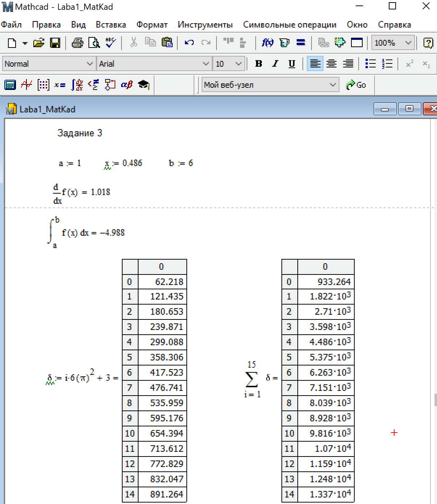Image resolution: width=437 pixels, height=504 pixels.
Task: Open the Symbolic keyword graduation cap icon
Action: (x=144, y=85)
